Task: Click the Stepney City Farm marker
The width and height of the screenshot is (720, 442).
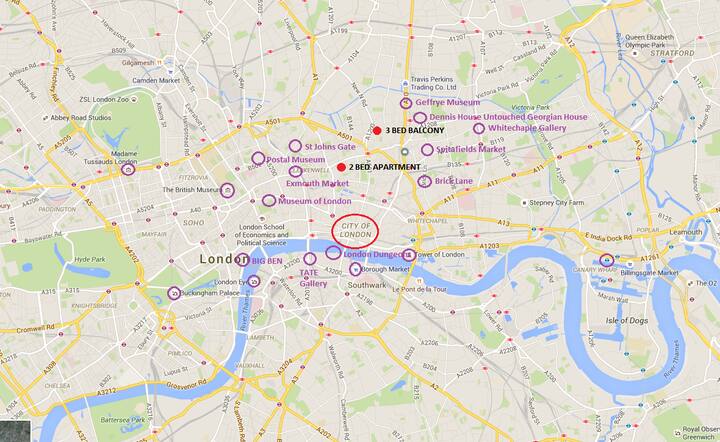Action: pyautogui.click(x=524, y=202)
